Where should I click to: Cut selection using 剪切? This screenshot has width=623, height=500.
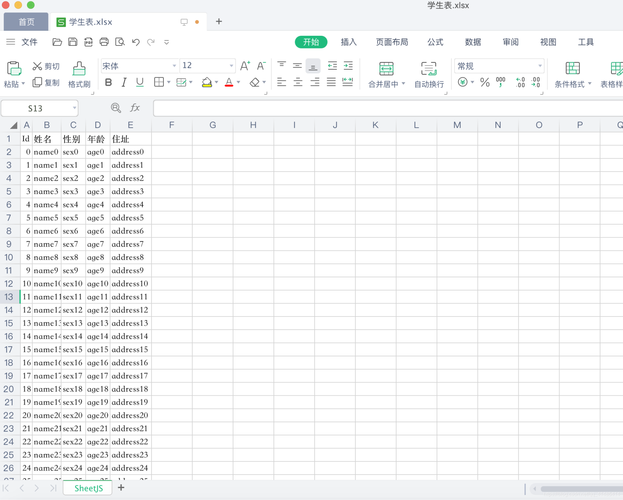tap(46, 66)
